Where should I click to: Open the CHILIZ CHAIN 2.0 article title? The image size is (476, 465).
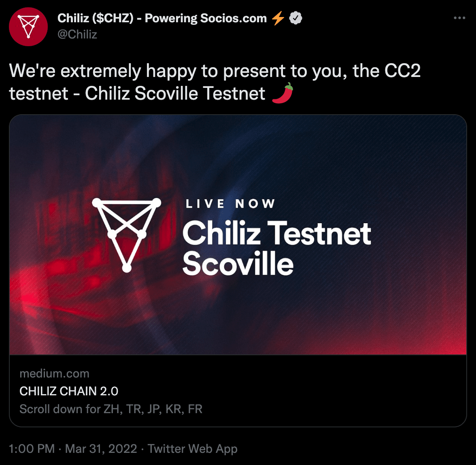(x=69, y=391)
